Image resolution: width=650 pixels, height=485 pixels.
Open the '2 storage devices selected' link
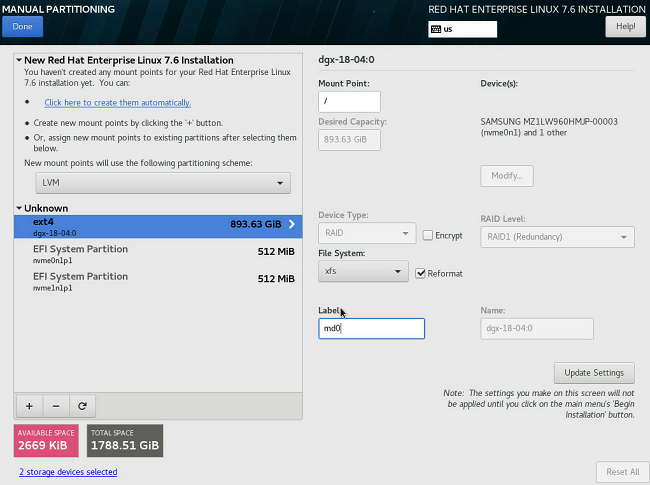(x=67, y=472)
